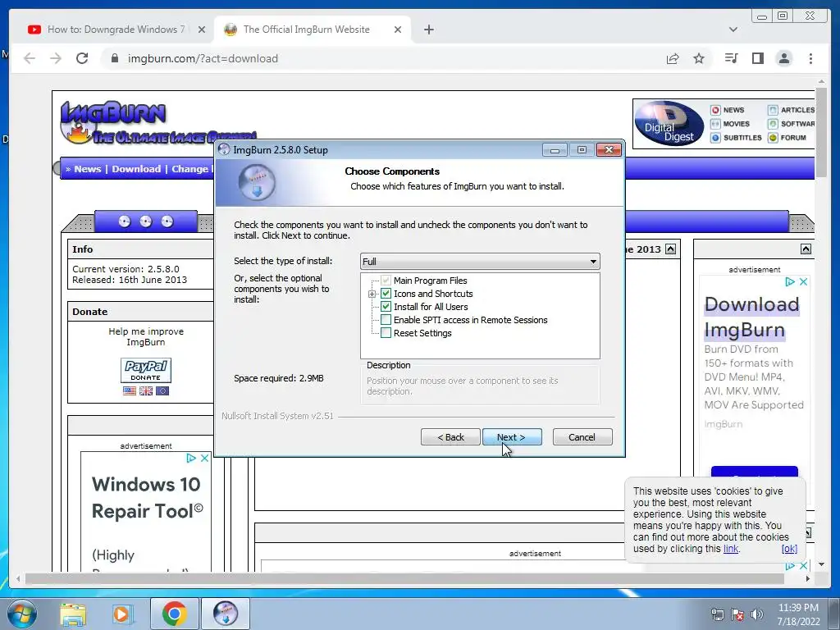Collapse the right advertisement panel arrow
Image resolution: width=840 pixels, height=630 pixels.
click(806, 249)
